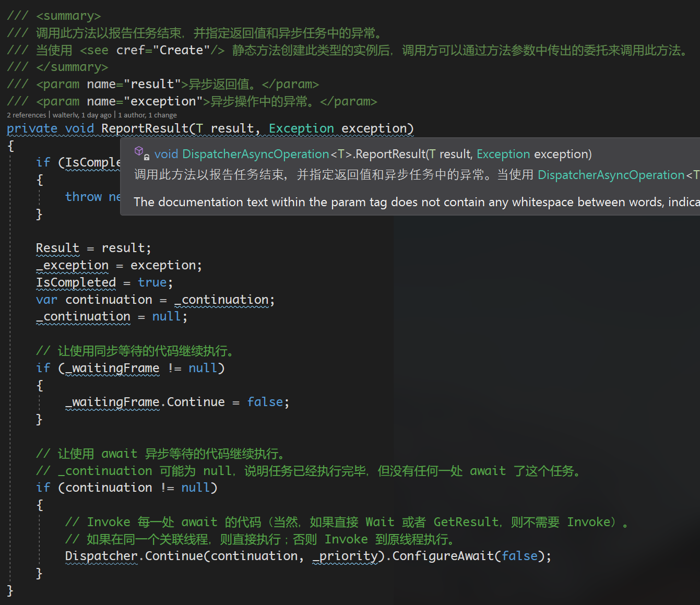
Task: Click DispatcherAsyncOperation in the tooltip's Chinese description
Action: (611, 175)
